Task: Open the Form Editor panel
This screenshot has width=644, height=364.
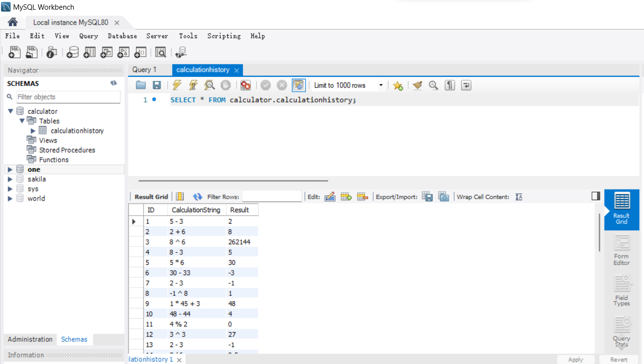Action: (x=621, y=250)
